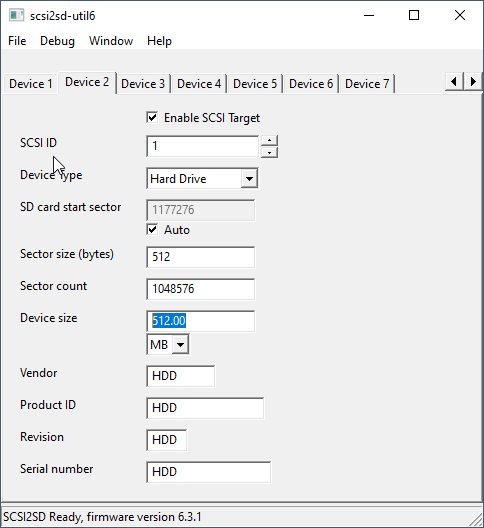The height and width of the screenshot is (528, 484).
Task: Select the Device 7 tab
Action: [367, 84]
